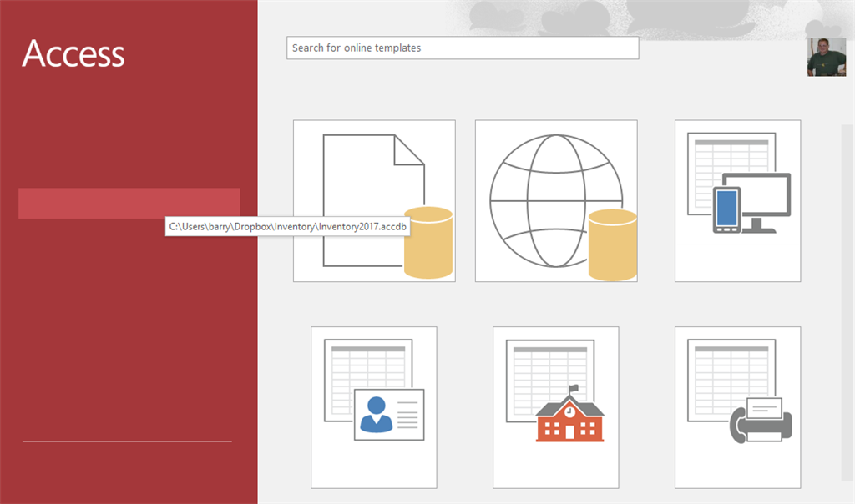Click the vertical scrollbar of template list
This screenshot has width=855, height=504.
[x=847, y=302]
